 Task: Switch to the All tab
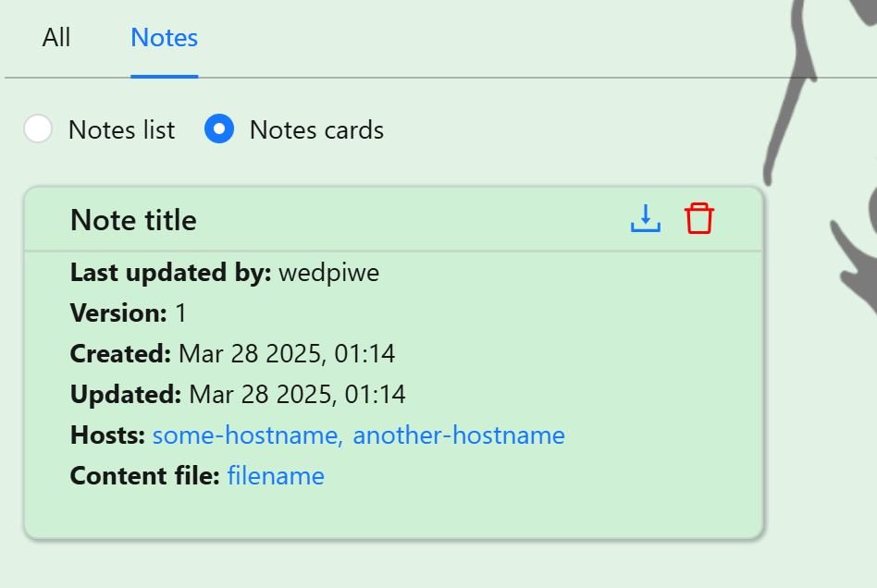[56, 38]
